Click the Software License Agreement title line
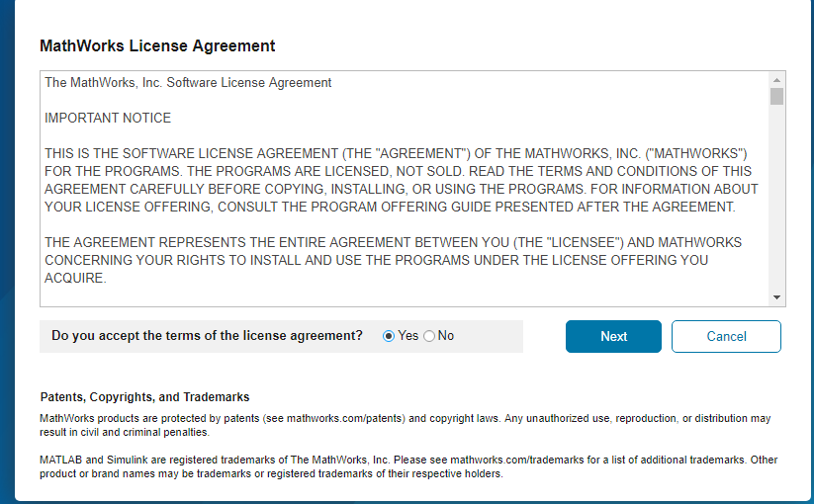The height and width of the screenshot is (504, 814). (188, 83)
